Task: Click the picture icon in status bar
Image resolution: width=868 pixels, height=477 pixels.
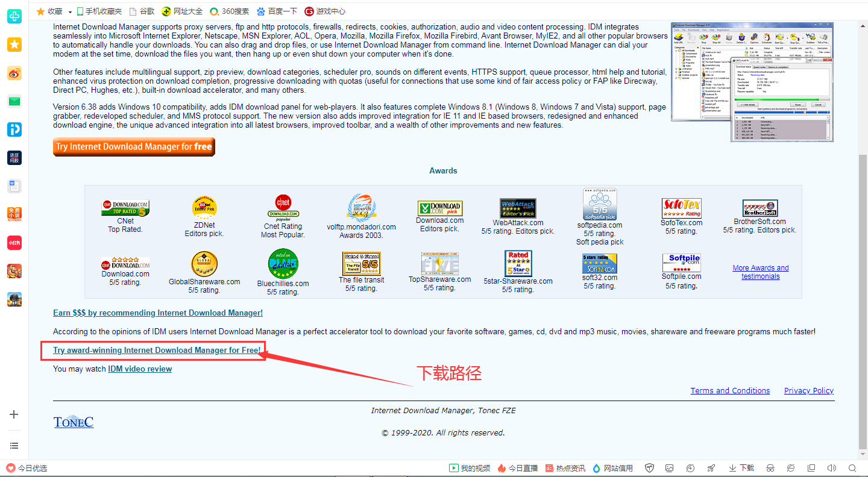Action: coord(670,468)
